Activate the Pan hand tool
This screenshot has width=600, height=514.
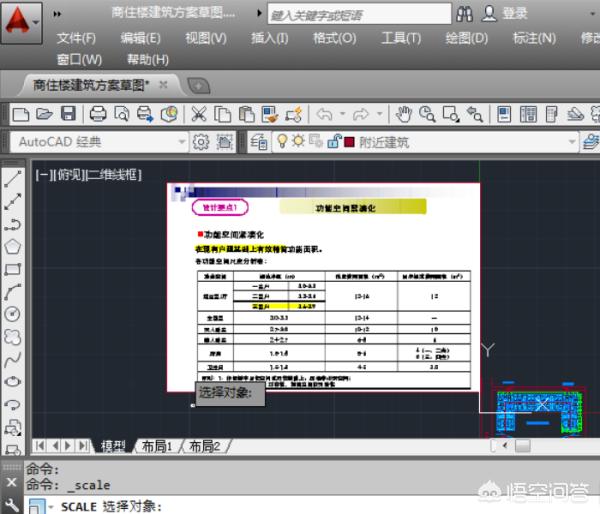pyautogui.click(x=403, y=114)
